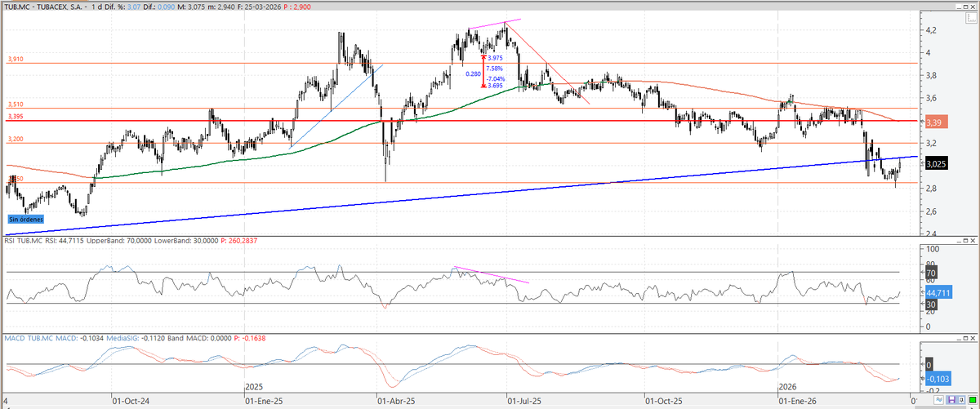Click the 'Sin órdenes' label

pos(25,220)
